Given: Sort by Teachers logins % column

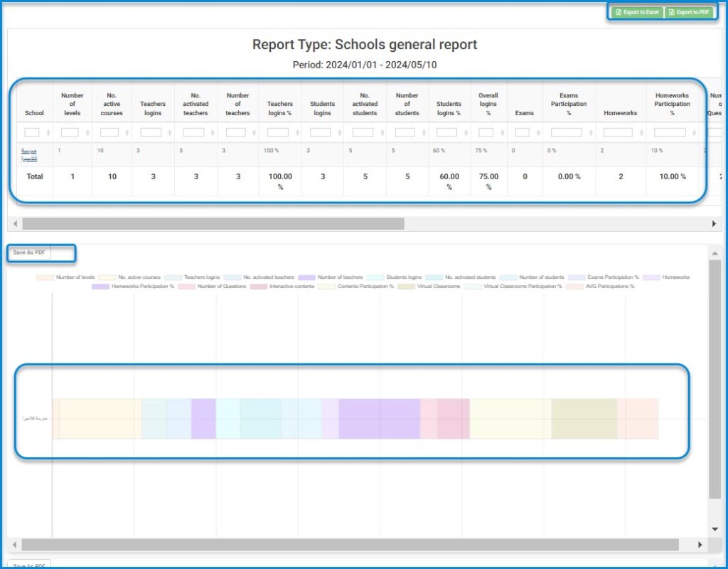Looking at the screenshot, I should click(297, 133).
